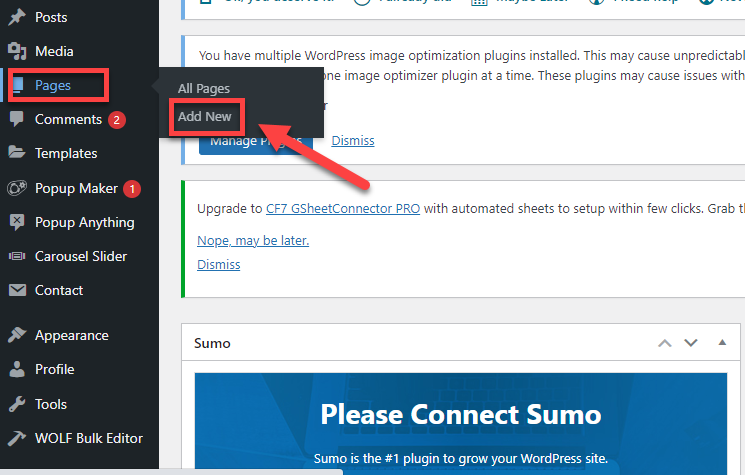Click the Tools wrench icon

[17, 404]
